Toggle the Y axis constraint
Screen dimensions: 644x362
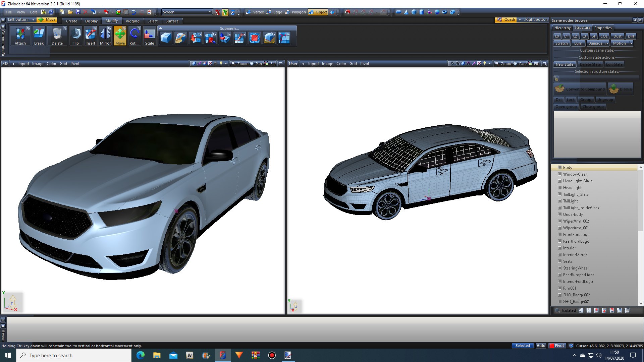(225, 12)
